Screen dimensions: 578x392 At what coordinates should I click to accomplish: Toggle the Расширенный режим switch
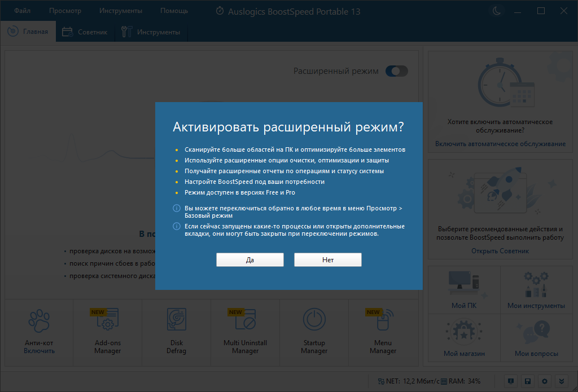click(x=396, y=71)
